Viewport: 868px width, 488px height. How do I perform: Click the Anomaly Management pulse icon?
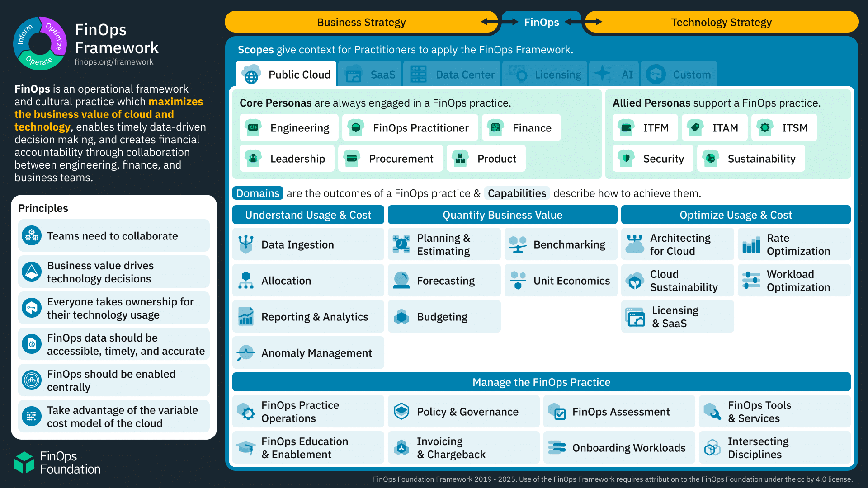click(x=246, y=352)
